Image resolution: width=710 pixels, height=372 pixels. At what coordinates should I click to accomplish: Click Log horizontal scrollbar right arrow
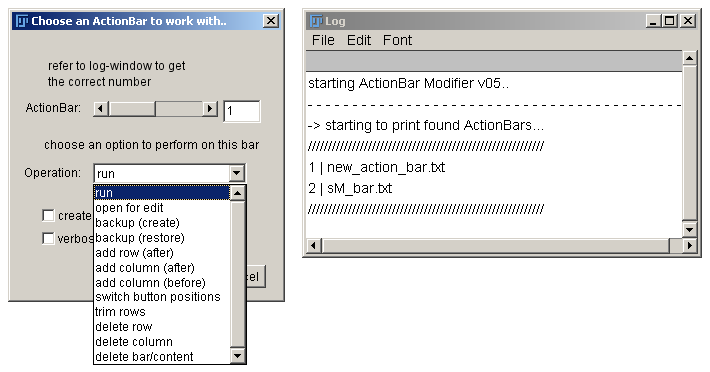click(x=689, y=246)
